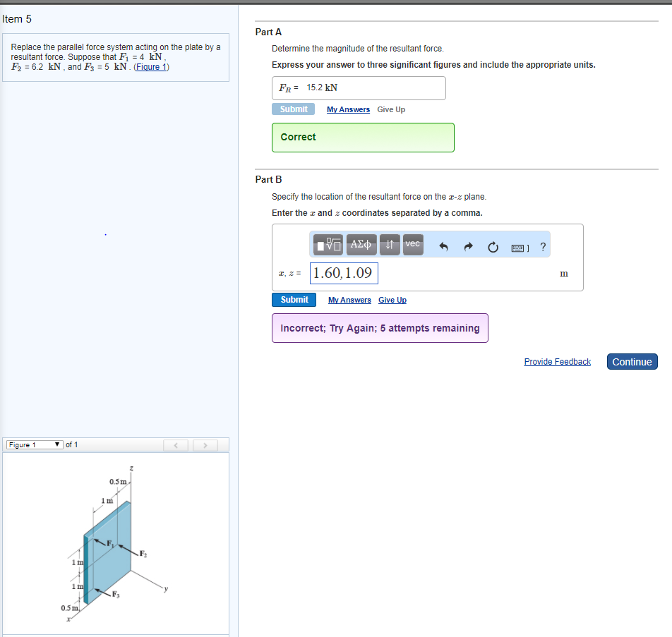Image resolution: width=672 pixels, height=637 pixels.
Task: Edit the x, z coordinate input field
Action: [x=344, y=273]
